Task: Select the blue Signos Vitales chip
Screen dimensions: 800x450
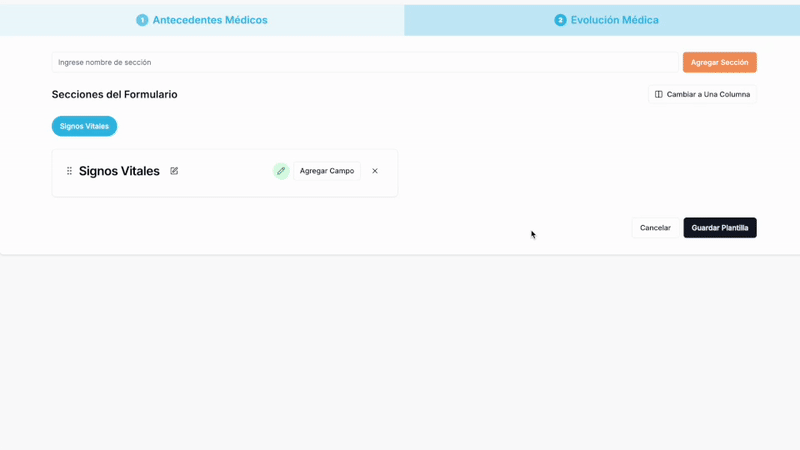Action: (84, 126)
